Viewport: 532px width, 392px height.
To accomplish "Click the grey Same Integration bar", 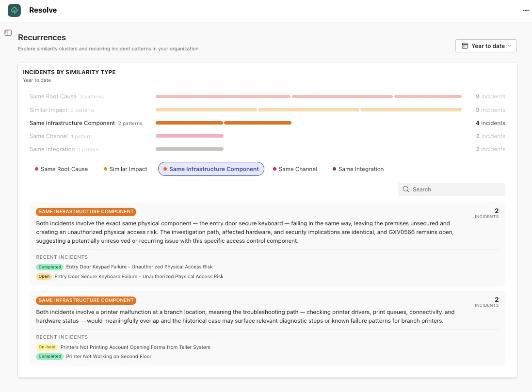I will (189, 149).
